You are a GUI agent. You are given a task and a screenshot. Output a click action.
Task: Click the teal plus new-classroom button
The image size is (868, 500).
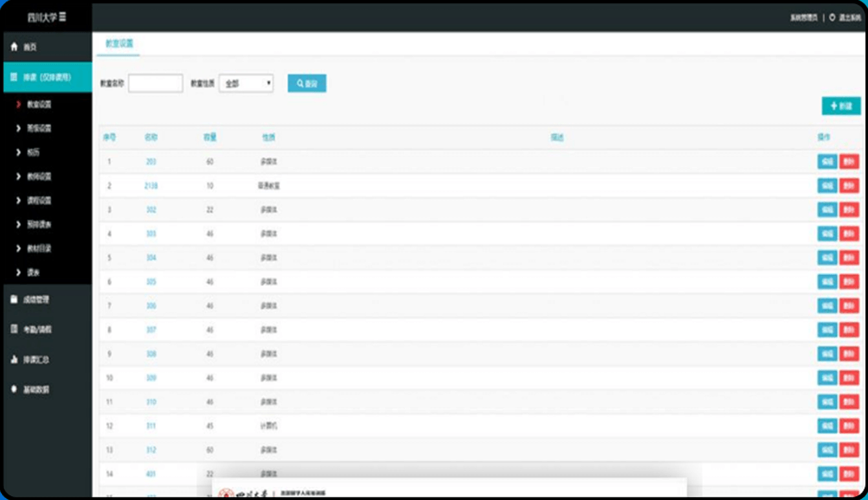click(x=841, y=105)
